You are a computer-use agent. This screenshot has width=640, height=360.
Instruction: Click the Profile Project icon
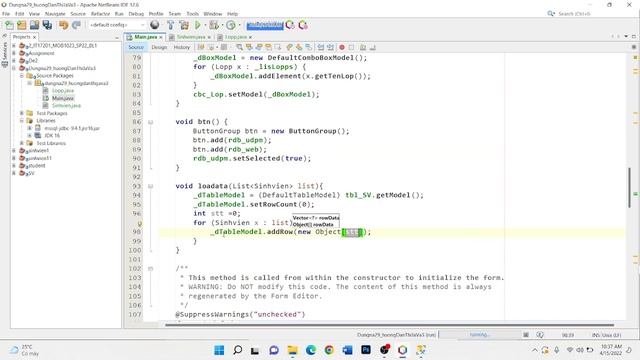click(230, 25)
